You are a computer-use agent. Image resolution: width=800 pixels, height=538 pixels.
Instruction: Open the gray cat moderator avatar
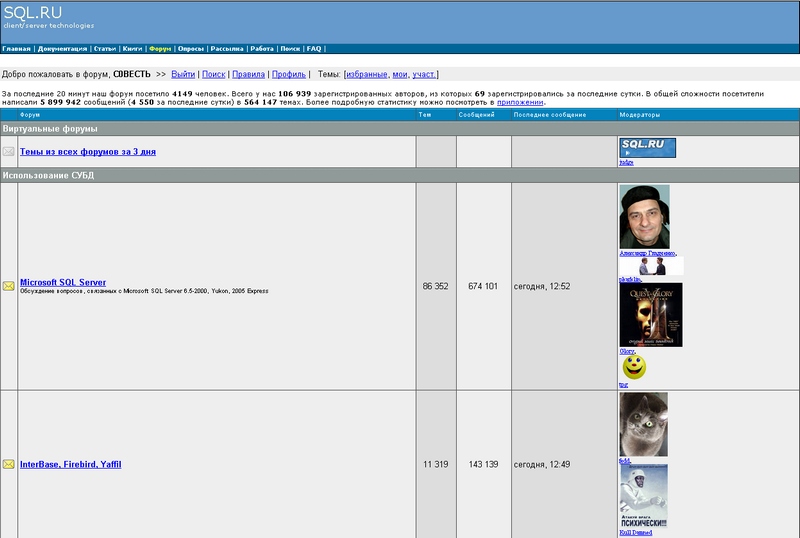click(x=643, y=425)
